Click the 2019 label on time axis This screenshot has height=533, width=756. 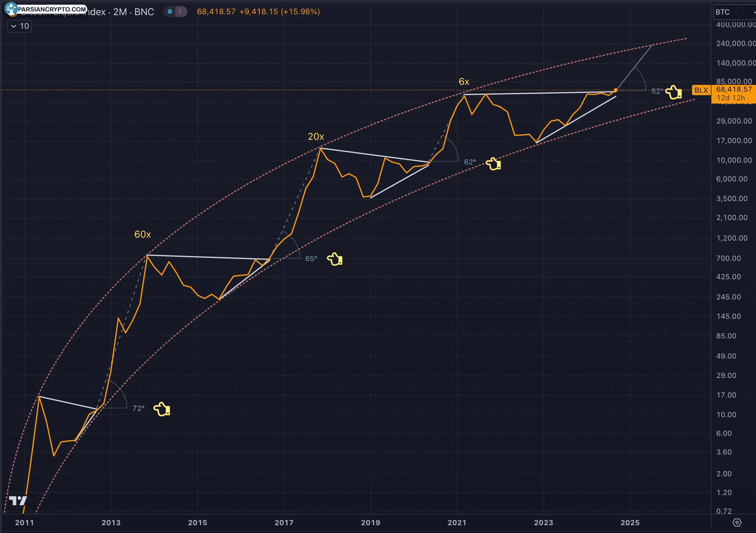pyautogui.click(x=371, y=523)
